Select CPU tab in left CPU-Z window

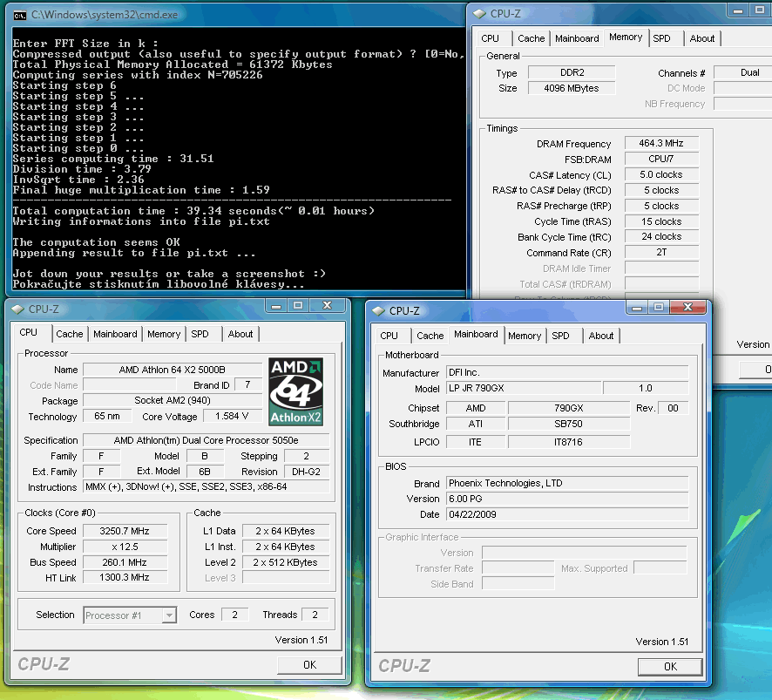point(29,332)
